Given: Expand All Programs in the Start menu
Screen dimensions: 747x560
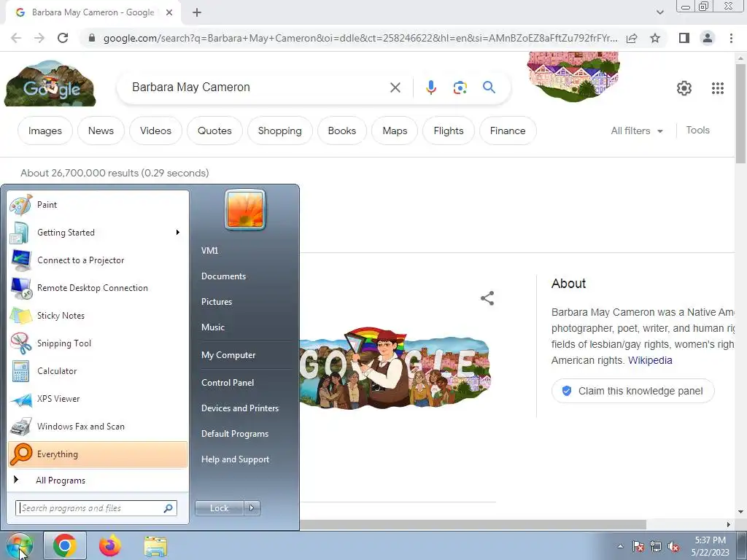Looking at the screenshot, I should click(98, 480).
